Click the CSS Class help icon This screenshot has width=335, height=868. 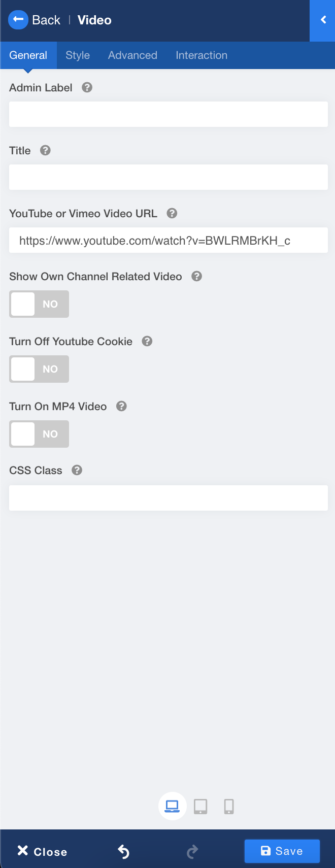77,470
